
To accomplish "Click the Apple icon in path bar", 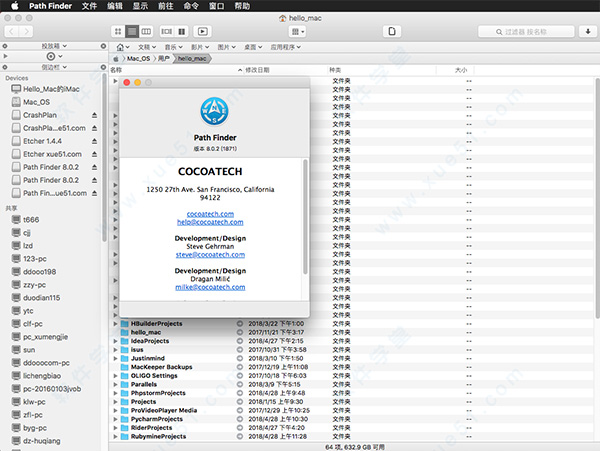I will (116, 59).
